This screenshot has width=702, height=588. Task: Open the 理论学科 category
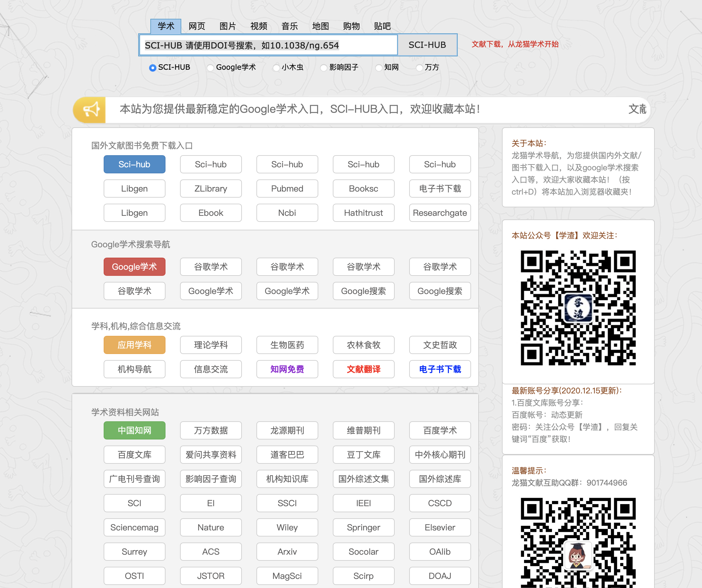coord(211,345)
